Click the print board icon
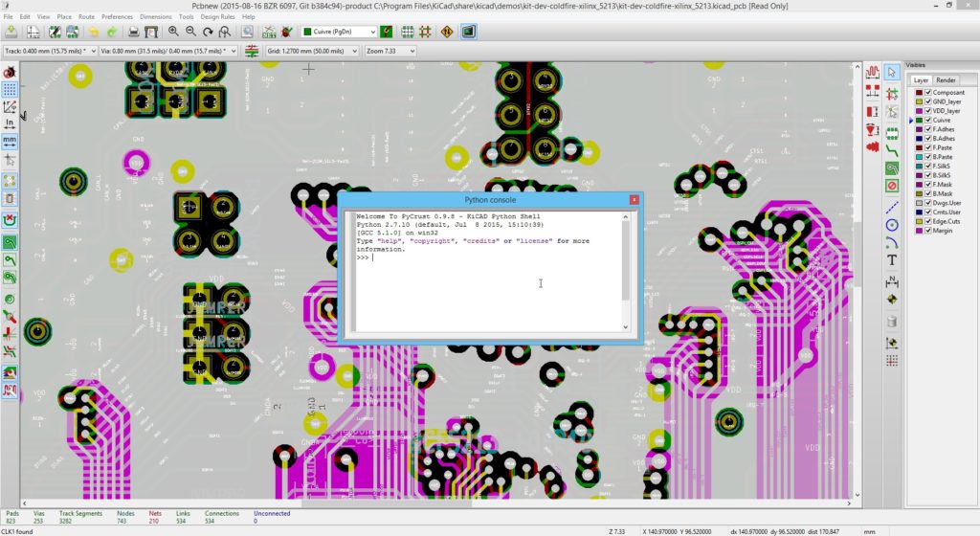The height and width of the screenshot is (536, 980). pos(131,32)
